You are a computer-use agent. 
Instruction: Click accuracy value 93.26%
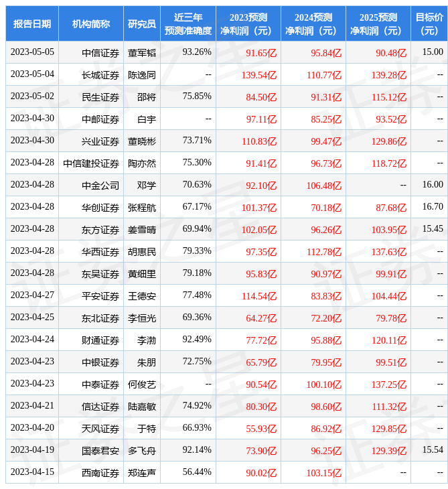[x=197, y=52]
